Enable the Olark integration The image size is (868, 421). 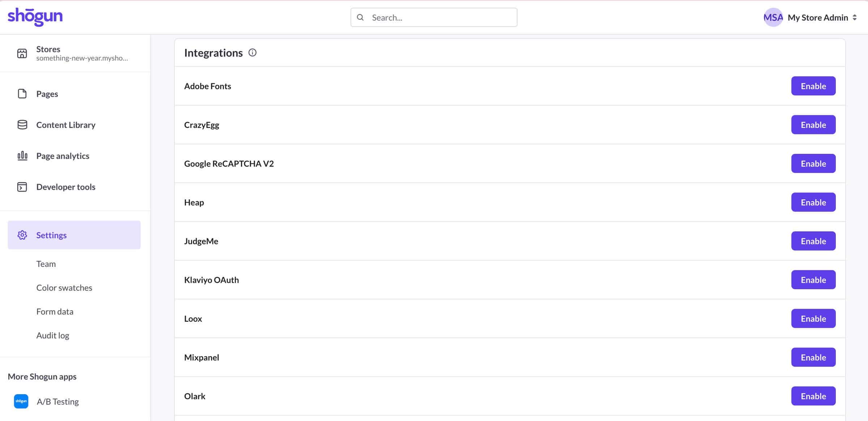(813, 396)
